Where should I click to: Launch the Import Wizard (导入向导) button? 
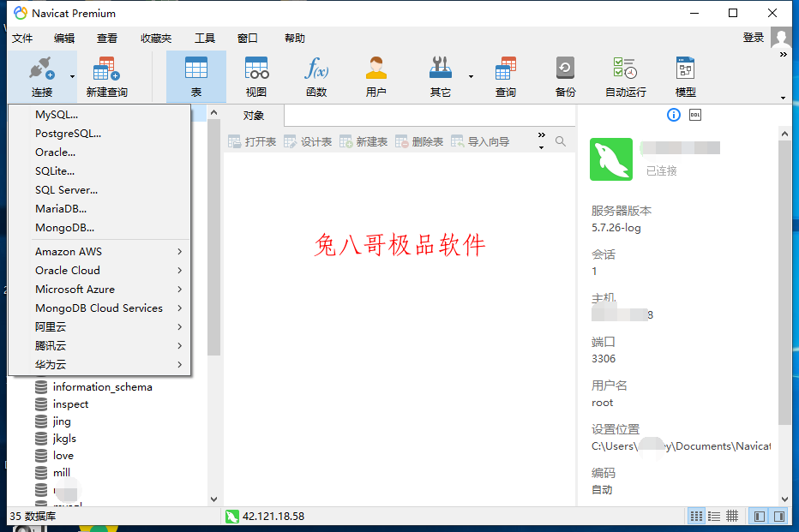(480, 141)
